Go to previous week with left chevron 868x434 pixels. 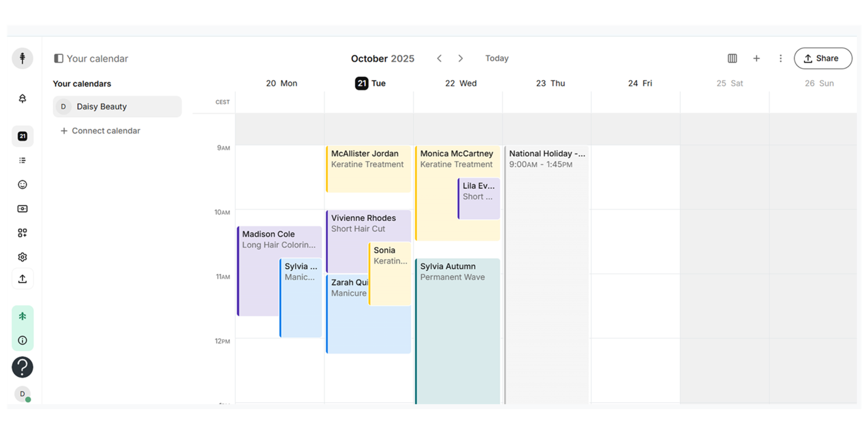439,59
